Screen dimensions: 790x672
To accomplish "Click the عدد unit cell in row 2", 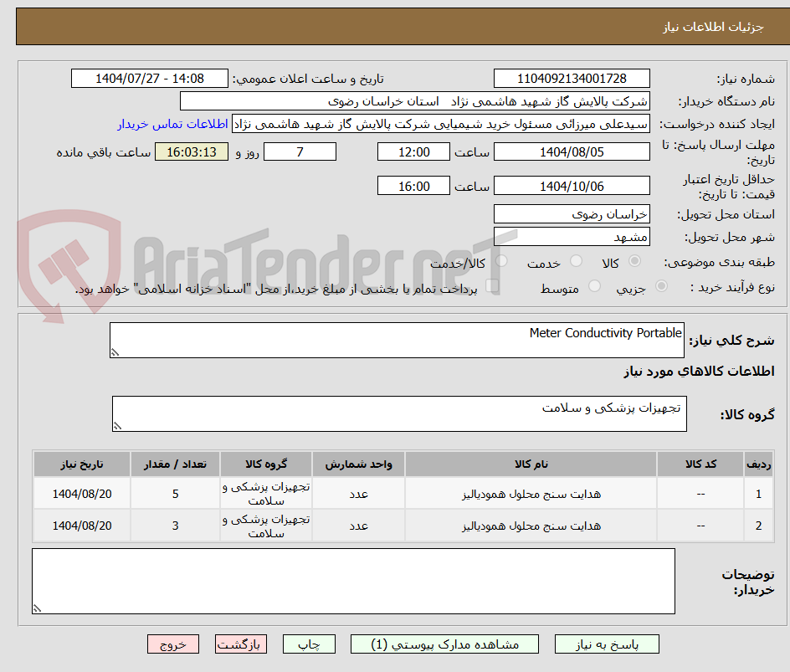I will [358, 526].
